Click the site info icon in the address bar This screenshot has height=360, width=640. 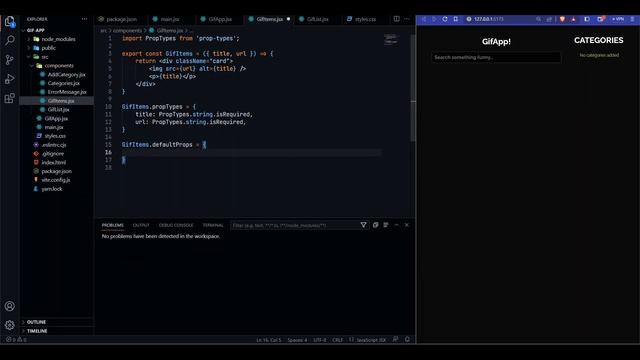469,19
